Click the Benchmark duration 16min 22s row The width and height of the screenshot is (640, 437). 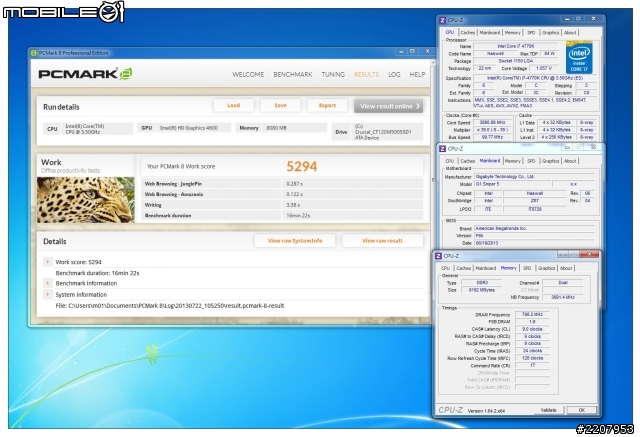(x=282, y=215)
